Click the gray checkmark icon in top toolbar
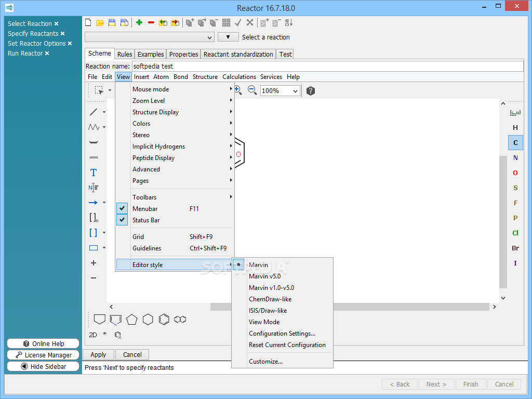The height and width of the screenshot is (399, 532). (x=238, y=23)
